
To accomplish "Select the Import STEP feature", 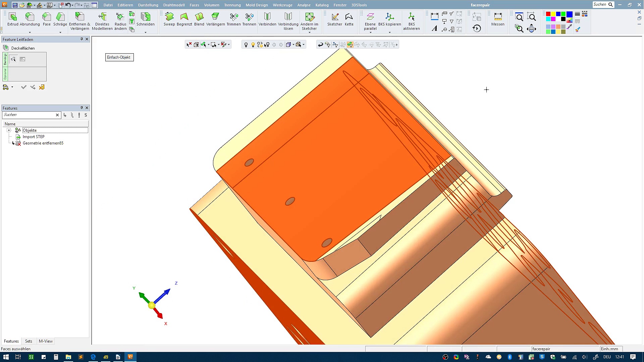I will point(34,137).
